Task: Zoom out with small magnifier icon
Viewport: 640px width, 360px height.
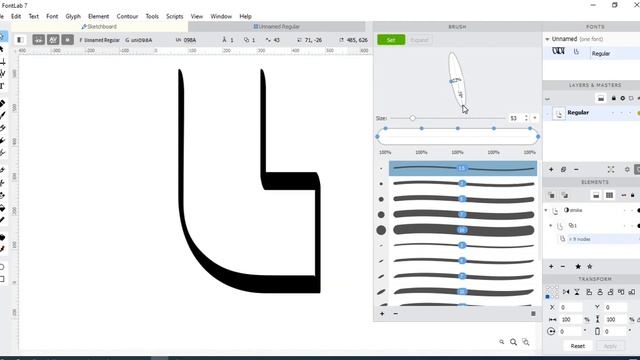Action: (x=501, y=342)
